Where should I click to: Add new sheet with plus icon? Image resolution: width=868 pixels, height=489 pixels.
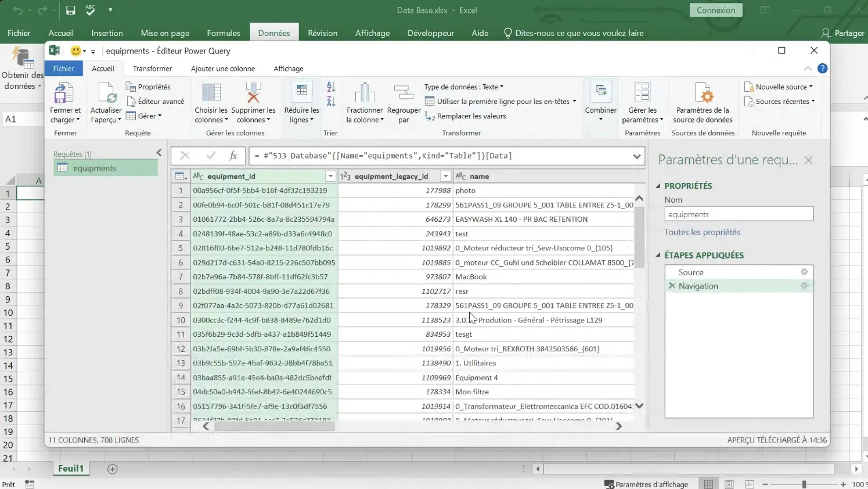[113, 469]
